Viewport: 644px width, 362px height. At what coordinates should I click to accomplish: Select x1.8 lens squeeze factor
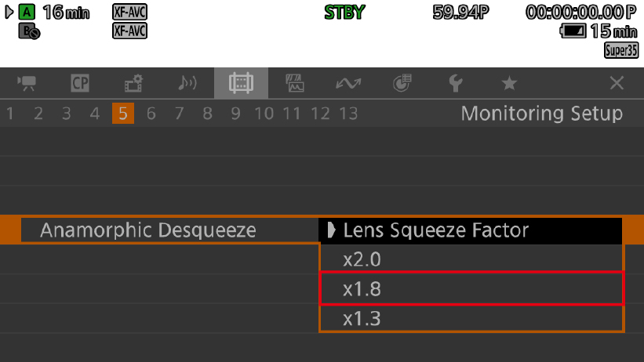point(471,289)
